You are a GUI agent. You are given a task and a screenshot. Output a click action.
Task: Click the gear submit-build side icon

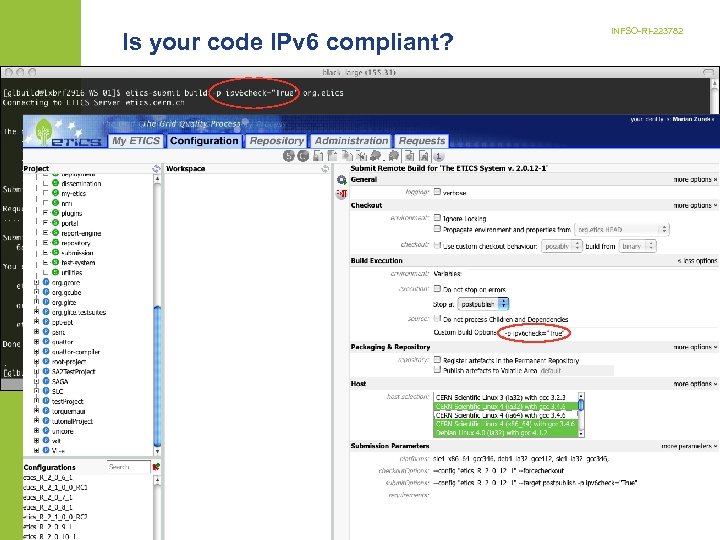[x=341, y=180]
